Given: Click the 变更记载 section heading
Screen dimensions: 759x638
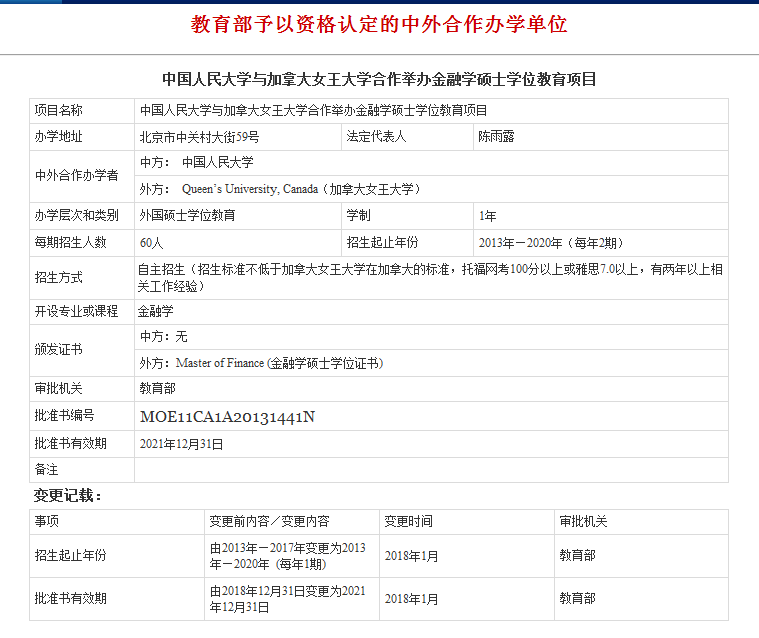Looking at the screenshot, I should pyautogui.click(x=67, y=496).
